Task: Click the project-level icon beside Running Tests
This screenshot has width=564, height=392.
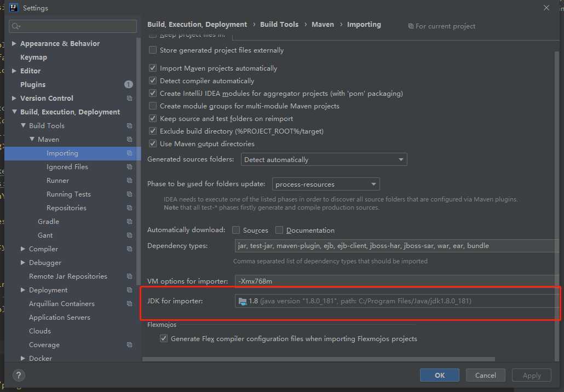Action: [x=129, y=194]
